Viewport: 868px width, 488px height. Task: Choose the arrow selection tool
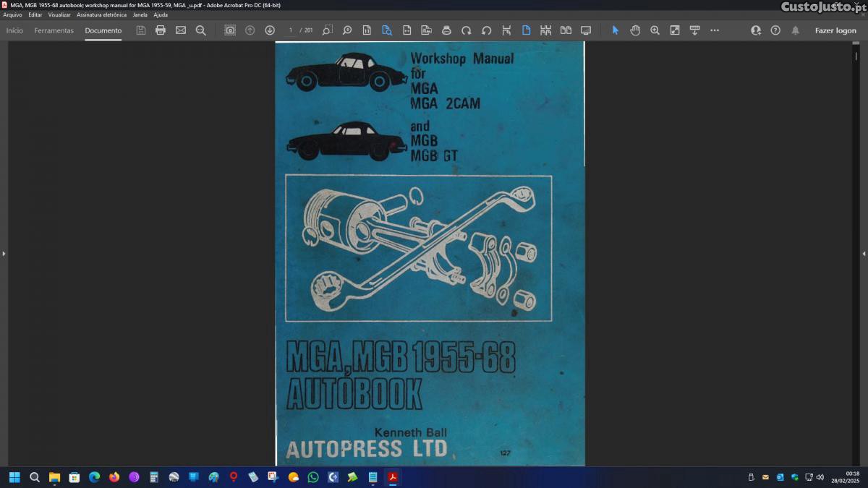[616, 30]
